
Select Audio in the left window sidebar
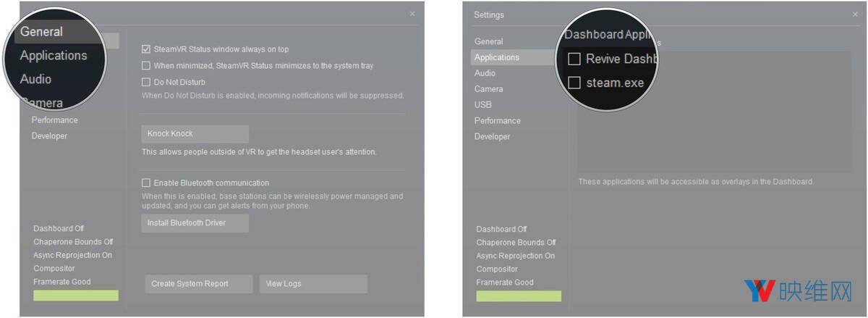(35, 79)
